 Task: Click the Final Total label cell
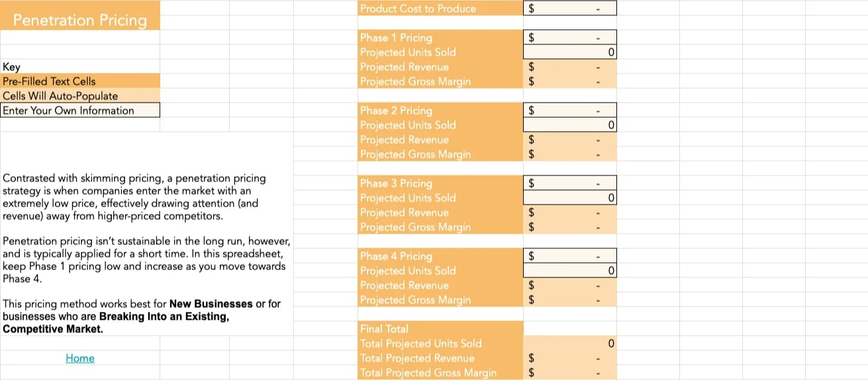440,329
